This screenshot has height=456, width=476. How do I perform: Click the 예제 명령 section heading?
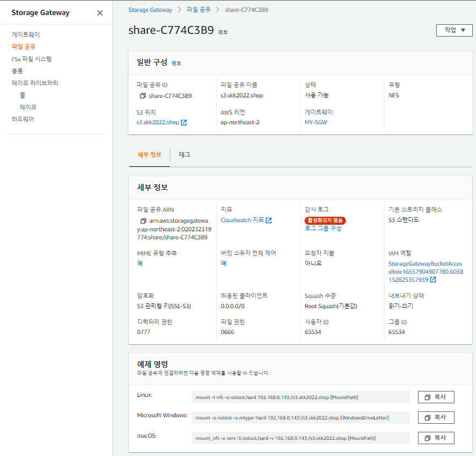pos(153,364)
